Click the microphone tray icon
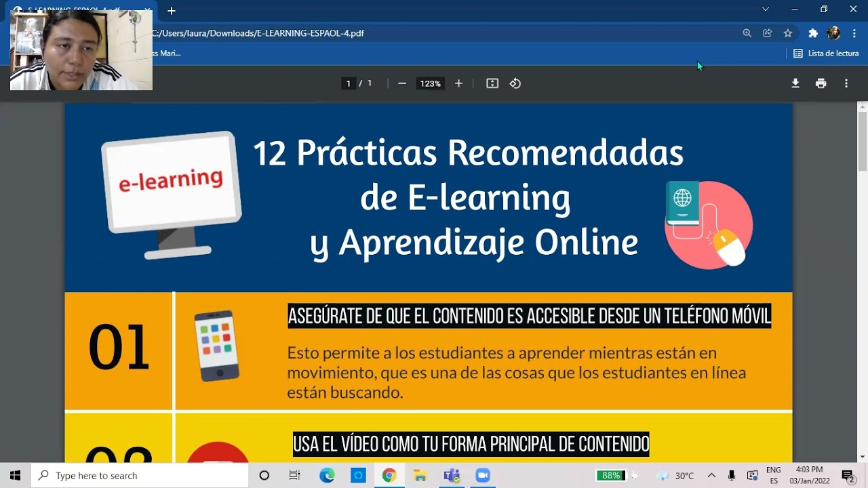868x488 pixels. click(x=732, y=475)
